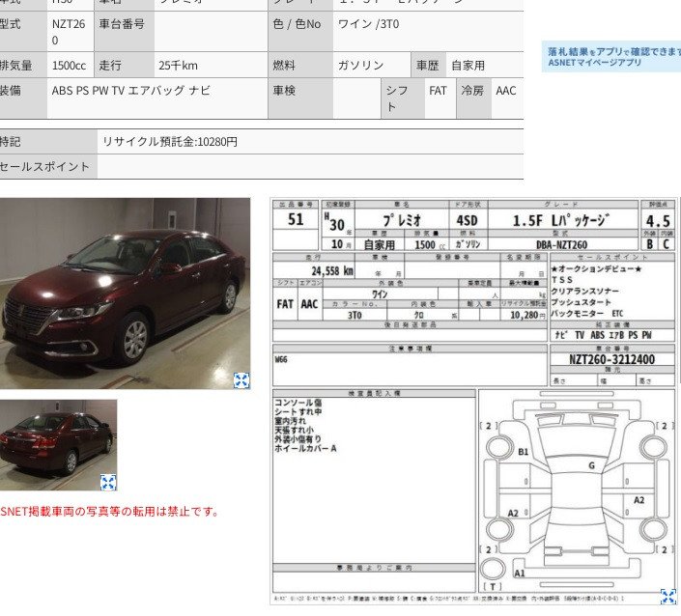Viewport: 681px width, 616px height.
Task: Select the 車検 label
Action: point(284,91)
